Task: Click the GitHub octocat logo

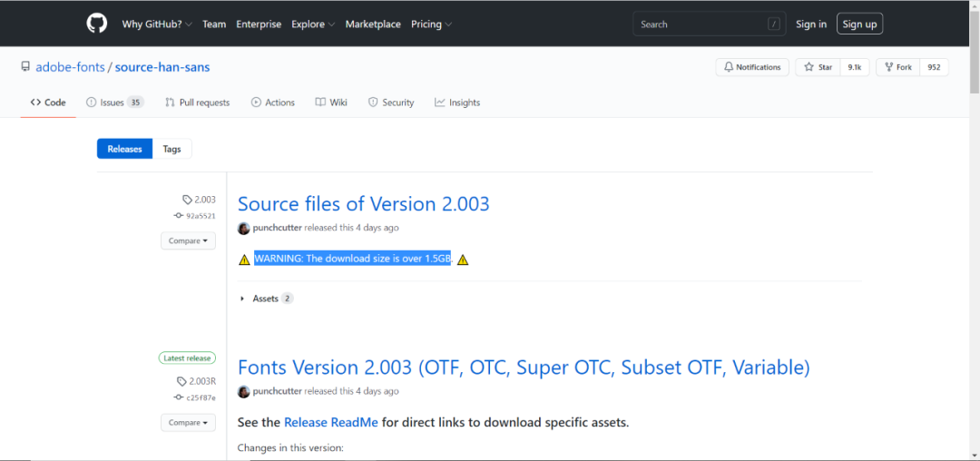Action: (x=96, y=24)
